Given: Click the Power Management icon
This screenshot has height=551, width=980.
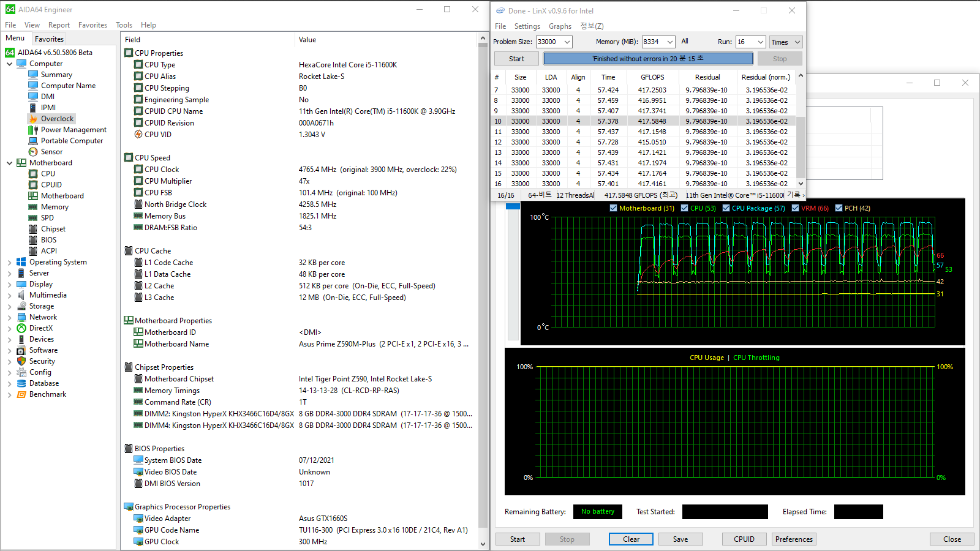Looking at the screenshot, I should point(33,130).
